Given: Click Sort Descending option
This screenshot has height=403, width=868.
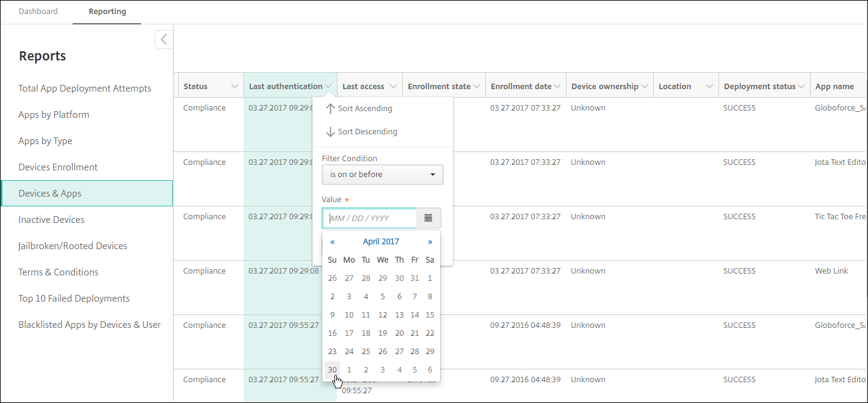Looking at the screenshot, I should pyautogui.click(x=367, y=132).
